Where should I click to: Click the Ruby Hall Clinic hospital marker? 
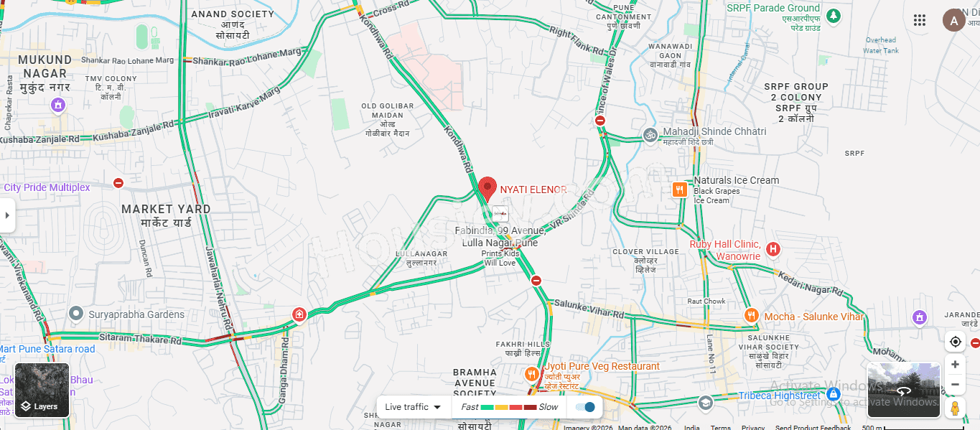click(773, 250)
